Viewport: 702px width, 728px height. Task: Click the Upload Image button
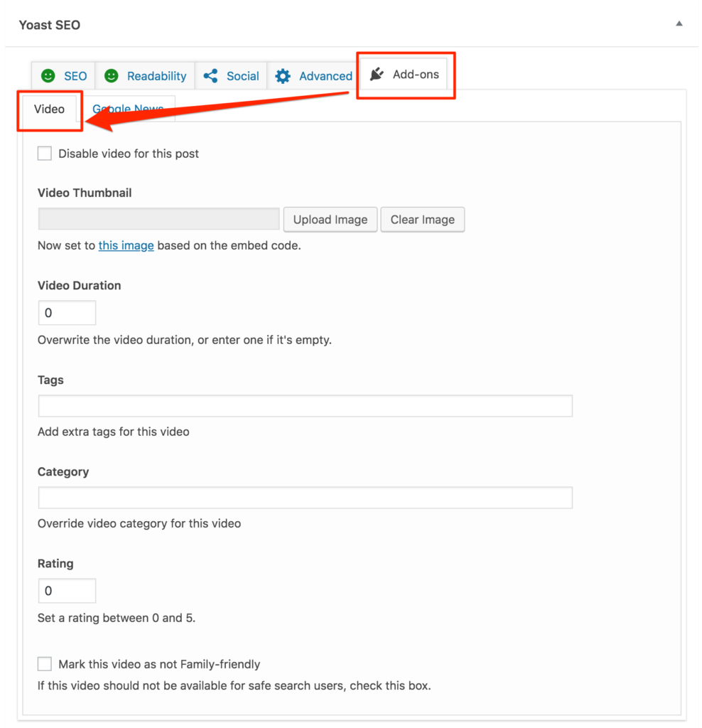(330, 220)
